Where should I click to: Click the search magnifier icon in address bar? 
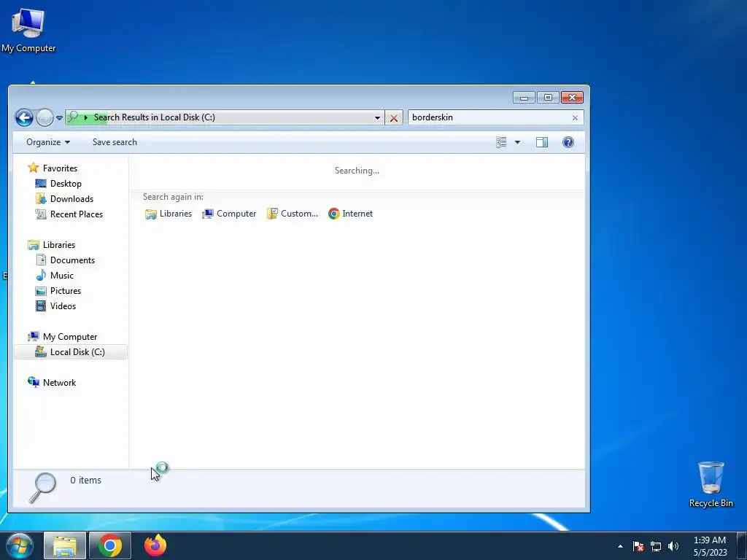click(x=73, y=117)
